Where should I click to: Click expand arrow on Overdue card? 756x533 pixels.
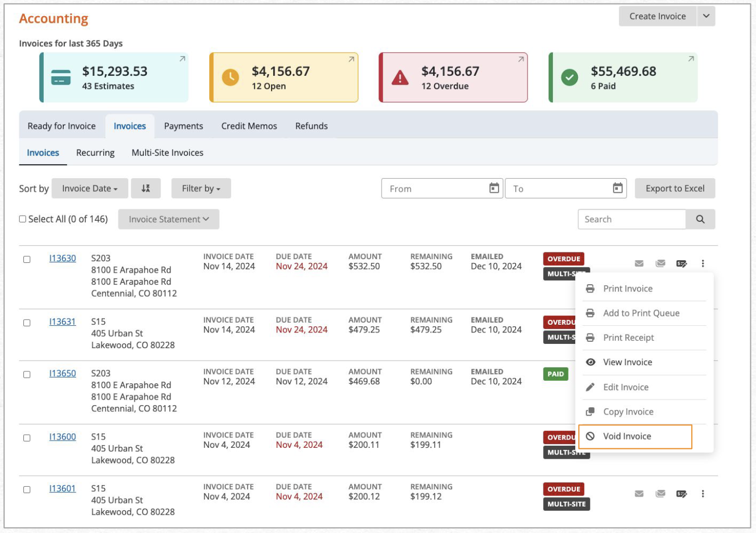(521, 59)
